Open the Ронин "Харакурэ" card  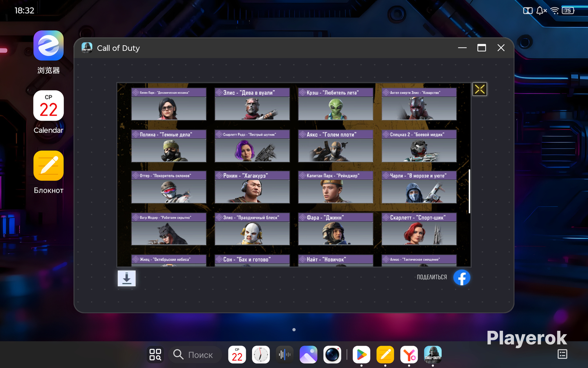(252, 187)
